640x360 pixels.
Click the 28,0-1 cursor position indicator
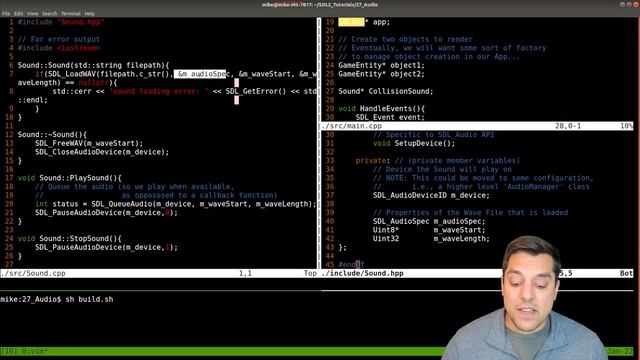[x=568, y=126]
